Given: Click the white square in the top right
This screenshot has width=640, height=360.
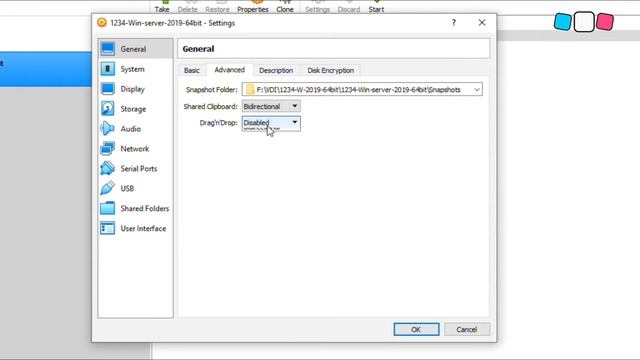Looking at the screenshot, I should click(584, 22).
